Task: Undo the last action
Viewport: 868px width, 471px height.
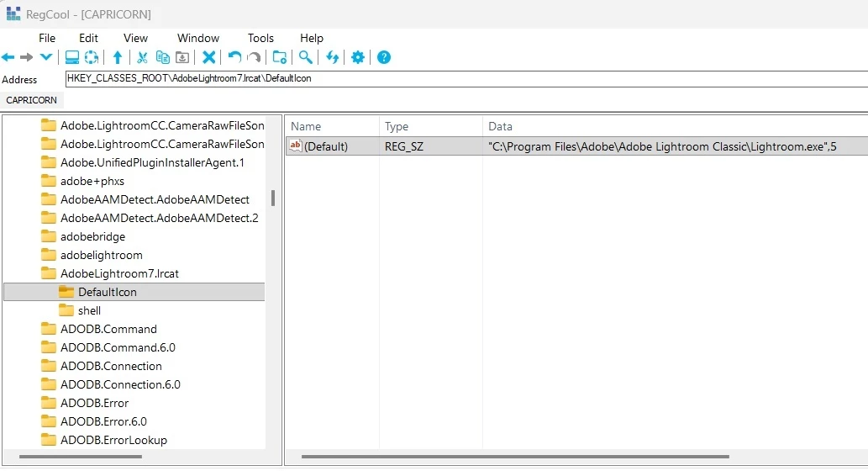Action: [x=234, y=57]
